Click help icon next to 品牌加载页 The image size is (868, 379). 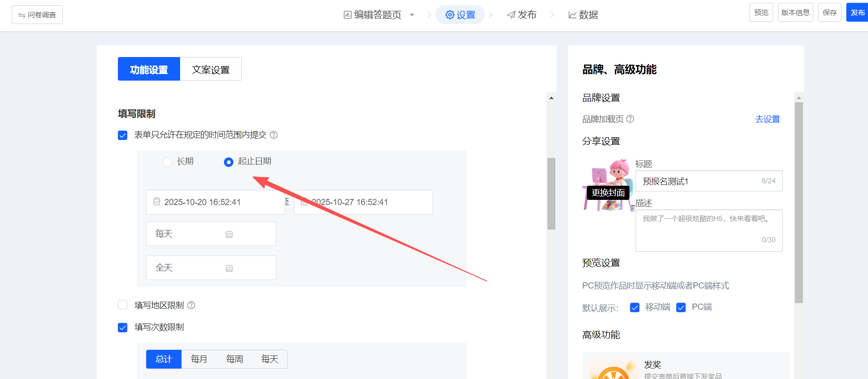coord(630,119)
